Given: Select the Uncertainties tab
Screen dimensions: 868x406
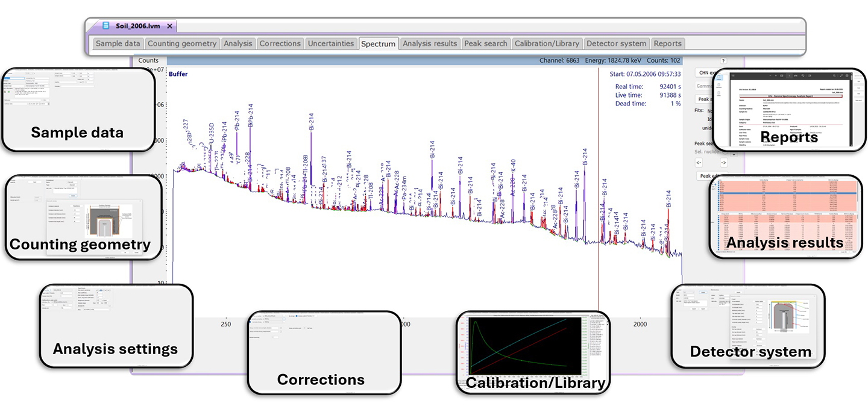Looking at the screenshot, I should (330, 43).
